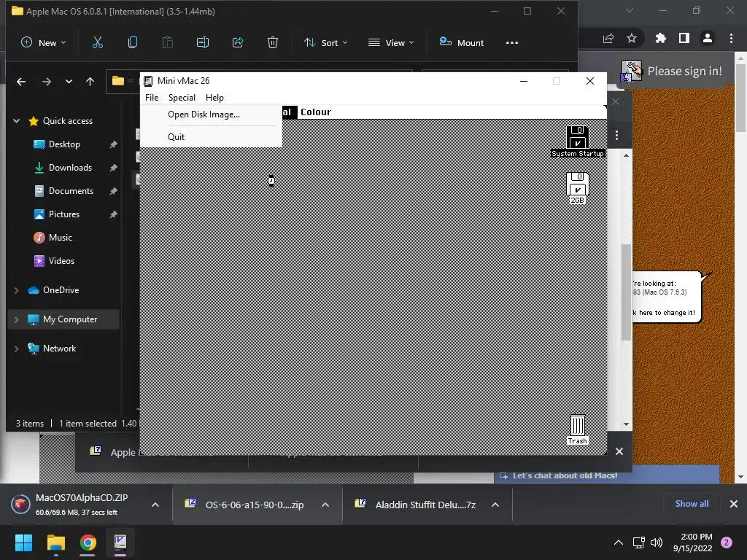The height and width of the screenshot is (560, 747).
Task: Open Chrome extensions puzzle icon
Action: (x=661, y=38)
